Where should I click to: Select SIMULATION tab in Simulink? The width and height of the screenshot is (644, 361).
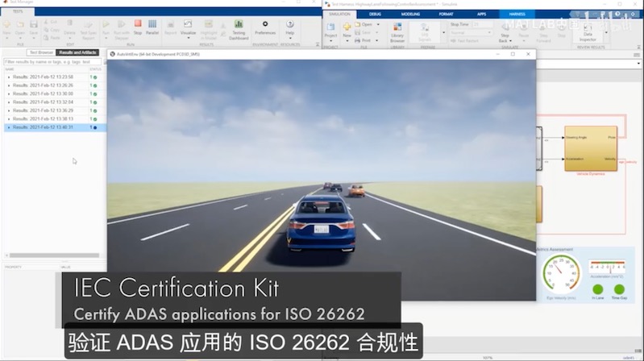339,14
